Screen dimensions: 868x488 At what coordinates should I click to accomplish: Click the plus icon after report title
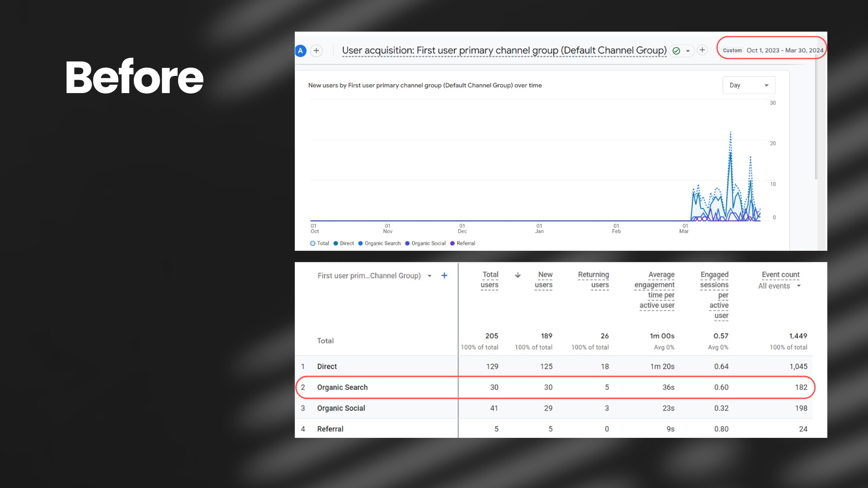(x=702, y=50)
